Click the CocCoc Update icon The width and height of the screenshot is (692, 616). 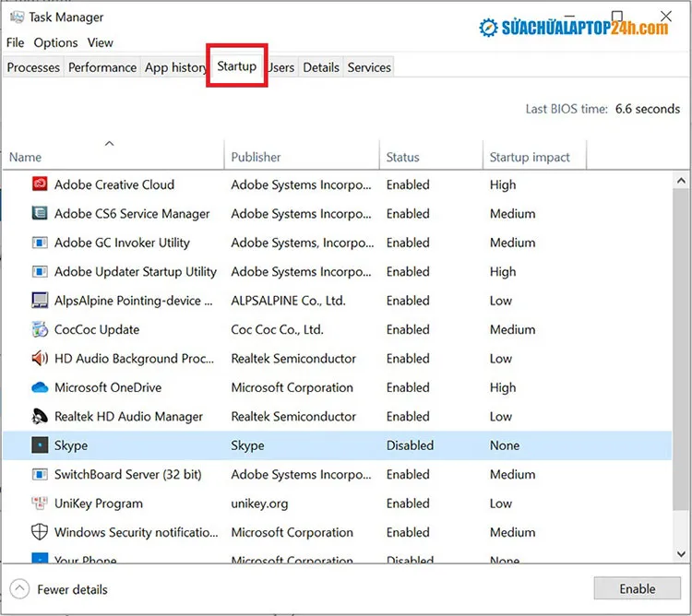point(40,329)
